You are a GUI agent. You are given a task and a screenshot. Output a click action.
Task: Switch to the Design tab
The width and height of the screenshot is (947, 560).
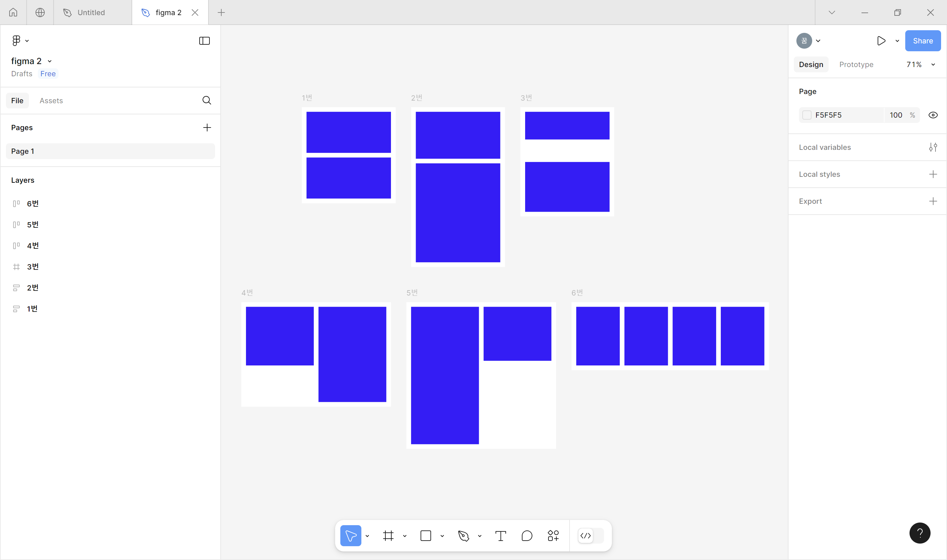point(811,64)
